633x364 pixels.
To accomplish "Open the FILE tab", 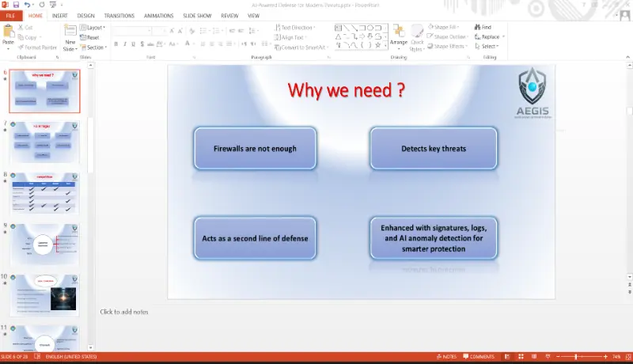I will click(11, 16).
